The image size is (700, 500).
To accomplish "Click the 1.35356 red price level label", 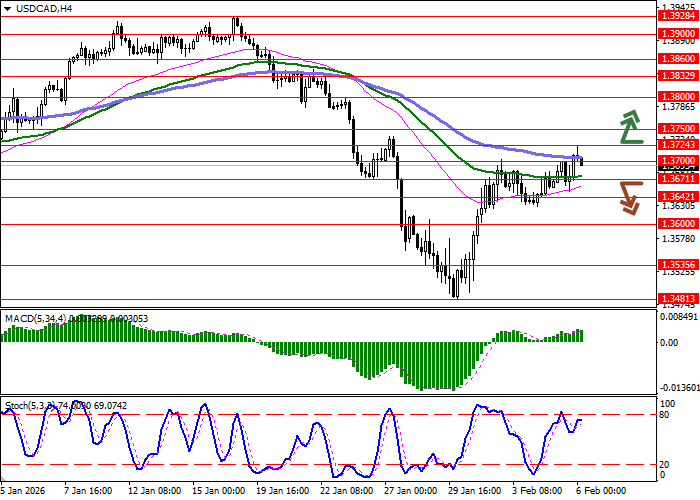I will (x=678, y=265).
